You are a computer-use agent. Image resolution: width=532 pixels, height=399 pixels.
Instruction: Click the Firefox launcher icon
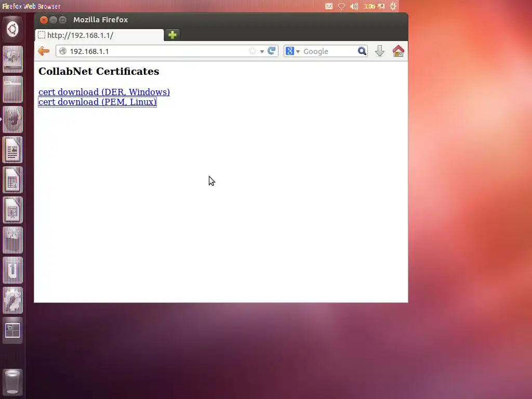[x=12, y=119]
